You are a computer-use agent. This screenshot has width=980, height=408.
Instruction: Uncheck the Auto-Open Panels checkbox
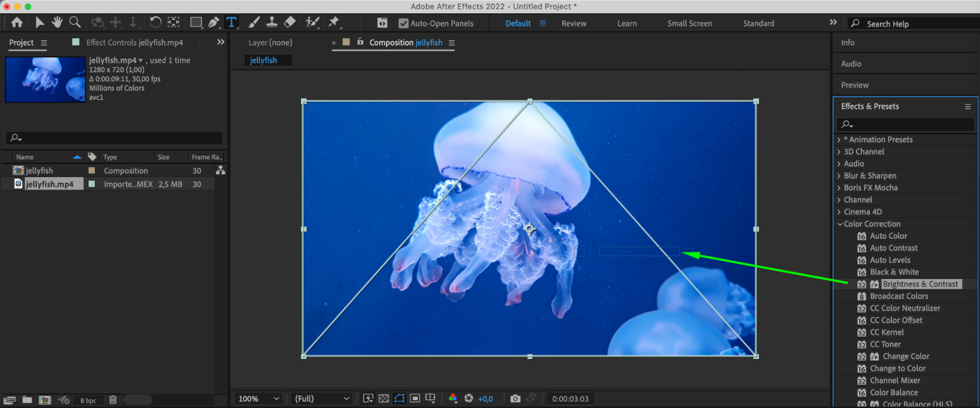(403, 24)
